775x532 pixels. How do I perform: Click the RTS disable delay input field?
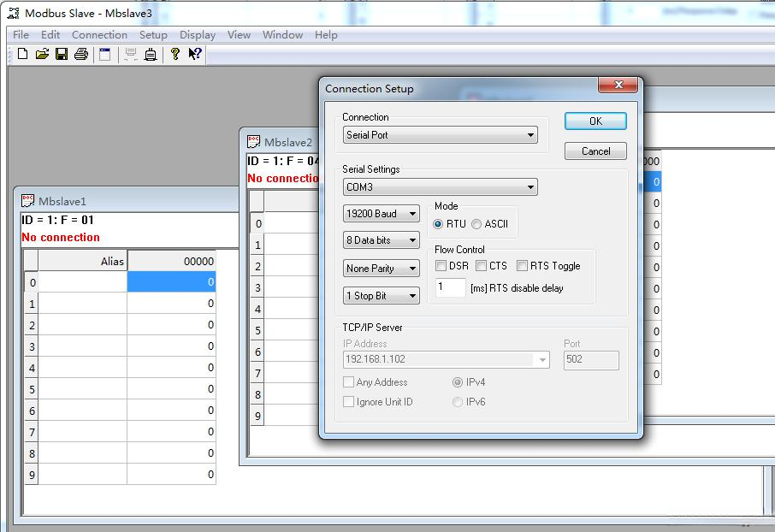450,287
